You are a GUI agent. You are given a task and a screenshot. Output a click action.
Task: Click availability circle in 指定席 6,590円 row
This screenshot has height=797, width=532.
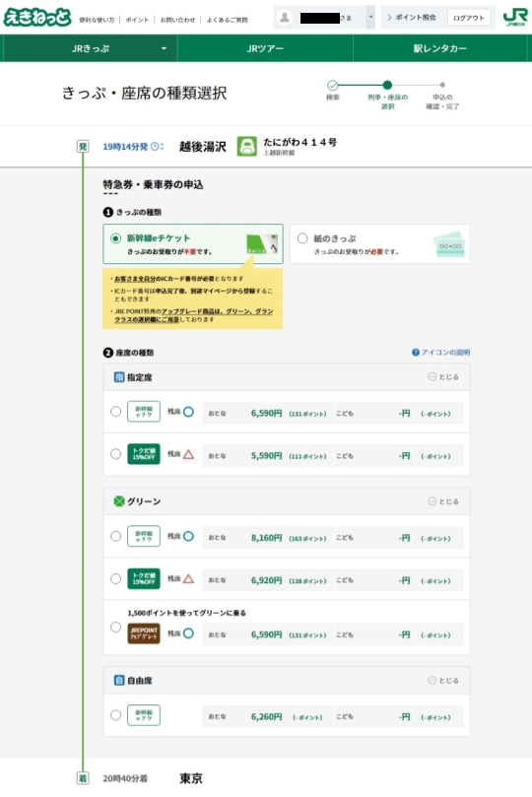tap(188, 412)
